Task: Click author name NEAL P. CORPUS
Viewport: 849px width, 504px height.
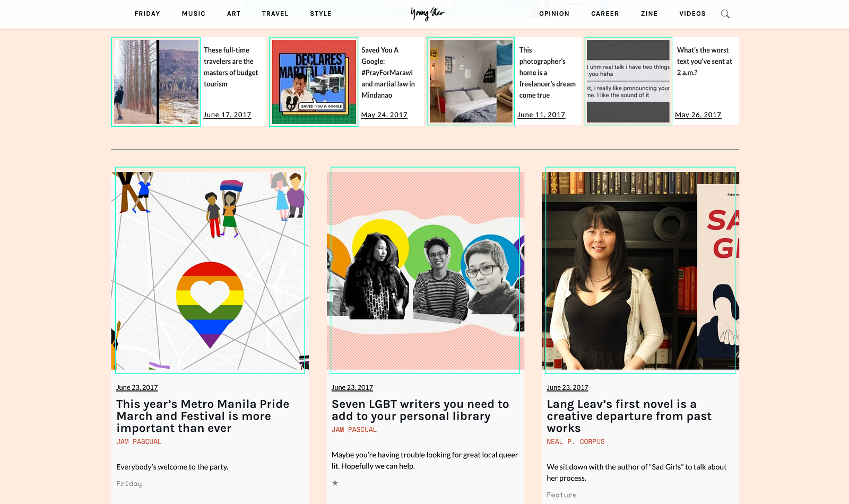Action: click(576, 441)
